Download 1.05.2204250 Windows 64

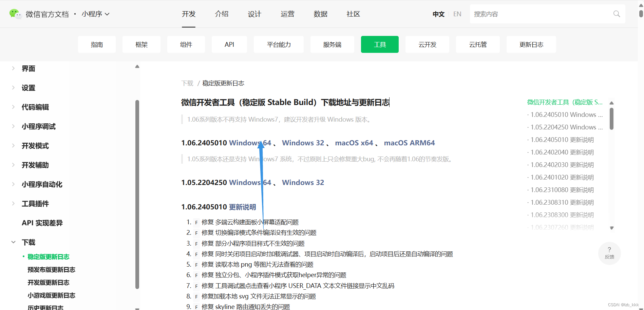[250, 183]
